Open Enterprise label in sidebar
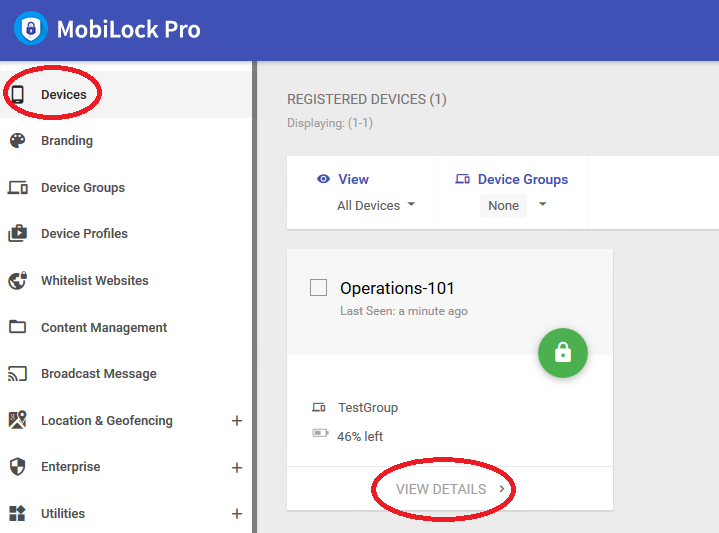Screen dimensions: 719x533 (x=71, y=466)
